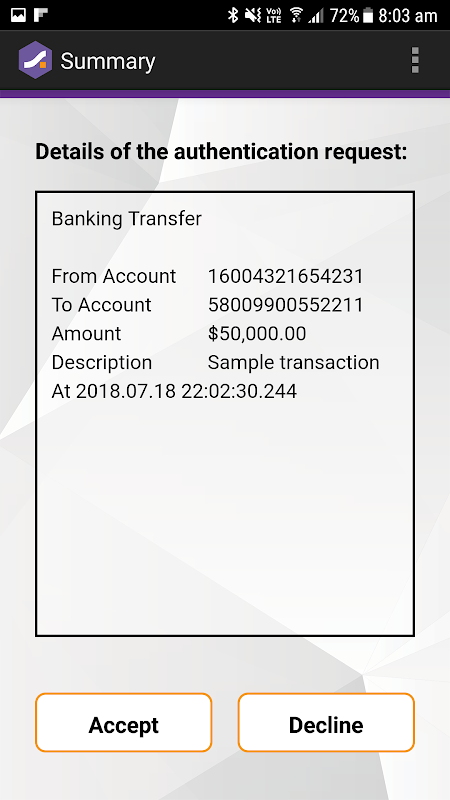Viewport: 450px width, 800px height.
Task: Select the To Account number 58009900552211
Action: click(285, 305)
